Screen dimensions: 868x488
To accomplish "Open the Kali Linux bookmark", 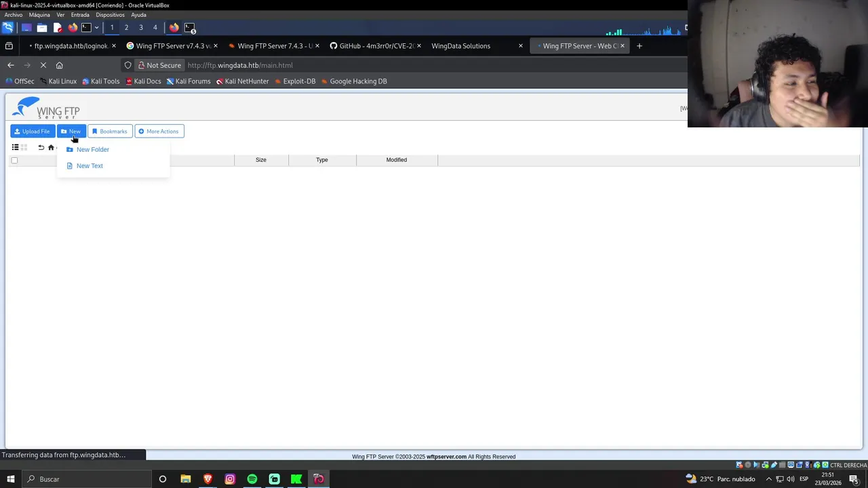I will [x=58, y=81].
